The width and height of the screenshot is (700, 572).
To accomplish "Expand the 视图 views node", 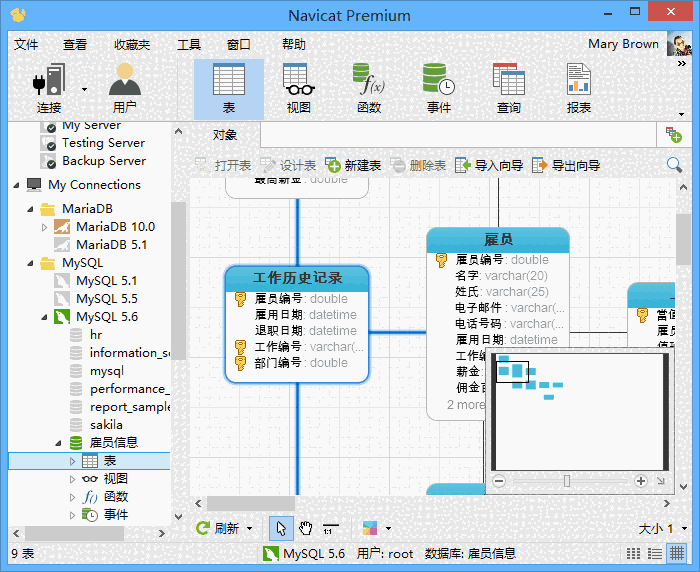I will point(72,479).
